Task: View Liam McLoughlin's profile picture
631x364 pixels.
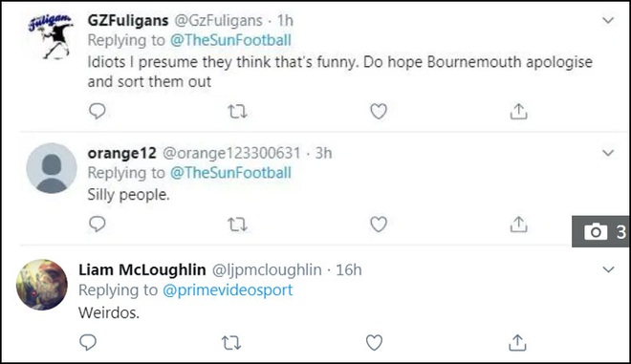Action: [x=42, y=285]
